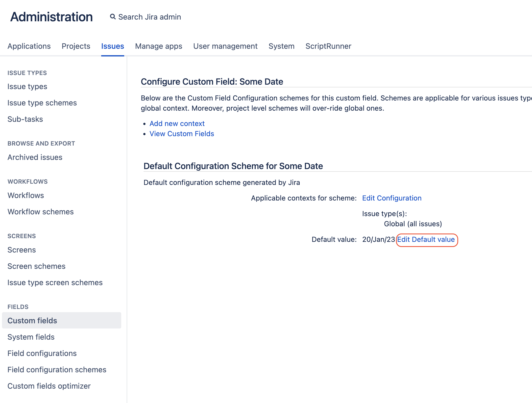
Task: Open the Applications tab
Action: click(29, 46)
